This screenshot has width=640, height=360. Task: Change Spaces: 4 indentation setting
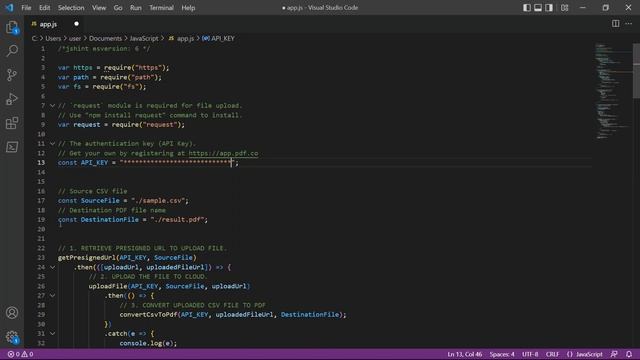coord(502,354)
